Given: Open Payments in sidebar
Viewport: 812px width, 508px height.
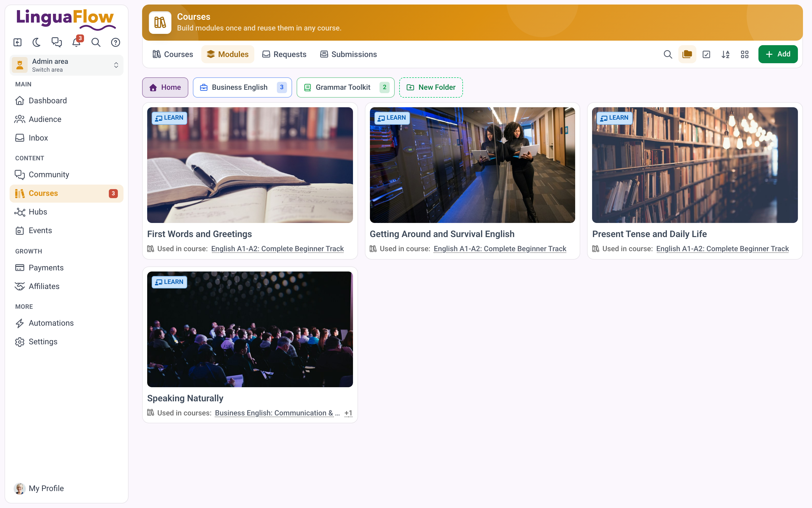Looking at the screenshot, I should click(67, 268).
